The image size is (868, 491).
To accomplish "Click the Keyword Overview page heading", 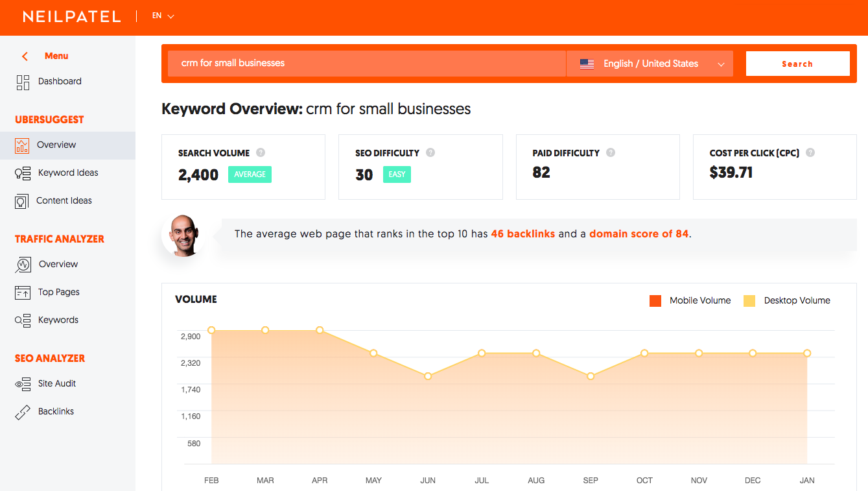I will point(316,109).
